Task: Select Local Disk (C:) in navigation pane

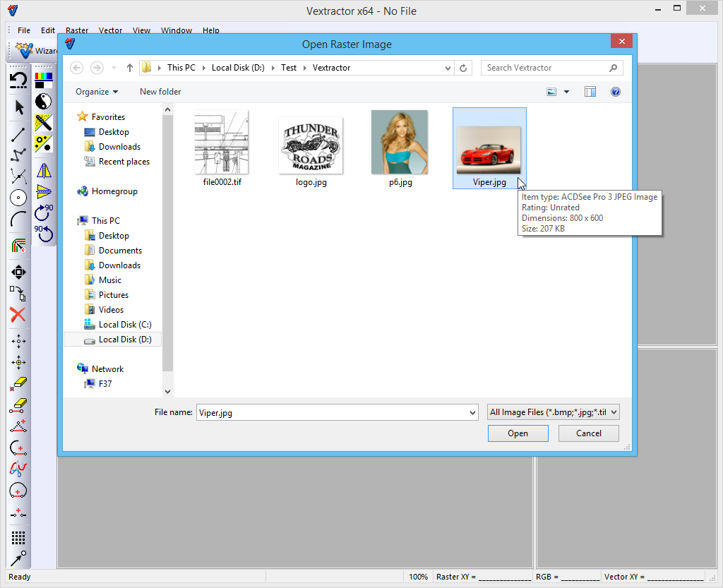Action: [124, 325]
